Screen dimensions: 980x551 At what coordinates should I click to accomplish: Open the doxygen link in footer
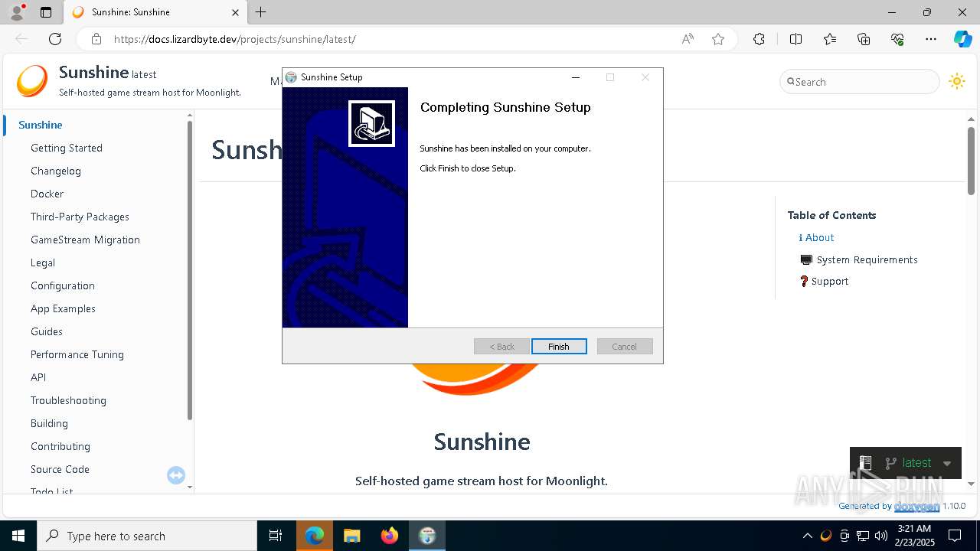pyautogui.click(x=916, y=506)
